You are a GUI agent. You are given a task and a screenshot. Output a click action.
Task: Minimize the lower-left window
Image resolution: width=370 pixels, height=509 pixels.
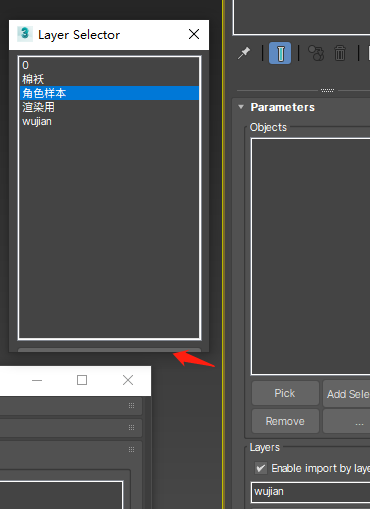coord(37,380)
